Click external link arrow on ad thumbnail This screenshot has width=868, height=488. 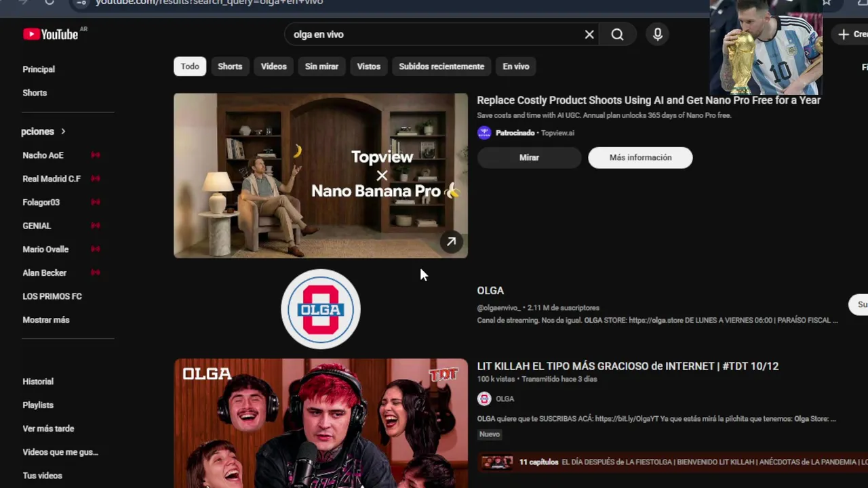point(451,242)
